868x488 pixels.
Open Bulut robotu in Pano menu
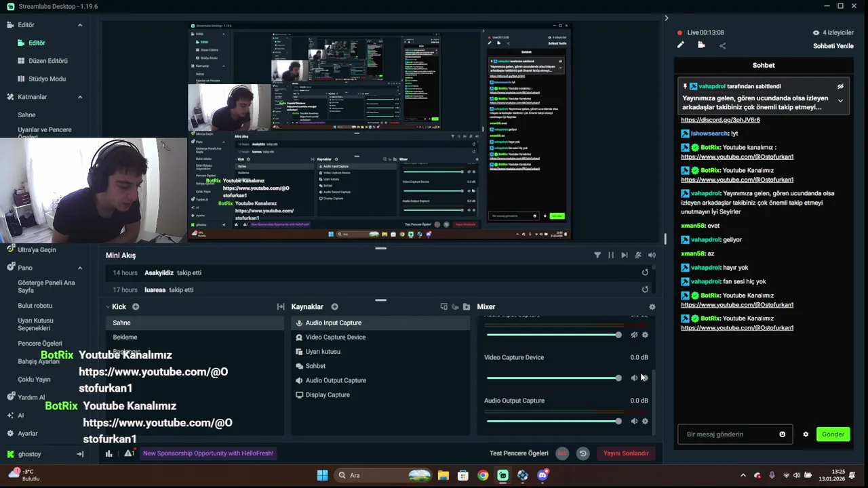pos(35,306)
